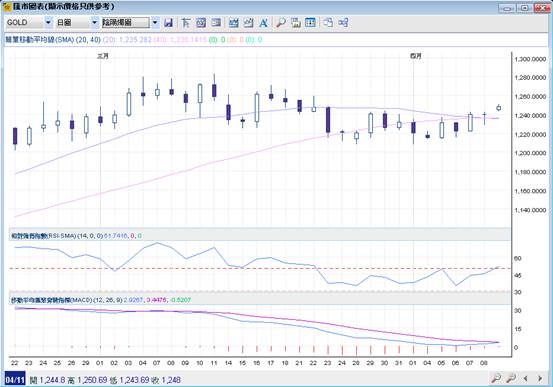Click the 四月 month label above chart
This screenshot has height=387, width=553.
416,56
